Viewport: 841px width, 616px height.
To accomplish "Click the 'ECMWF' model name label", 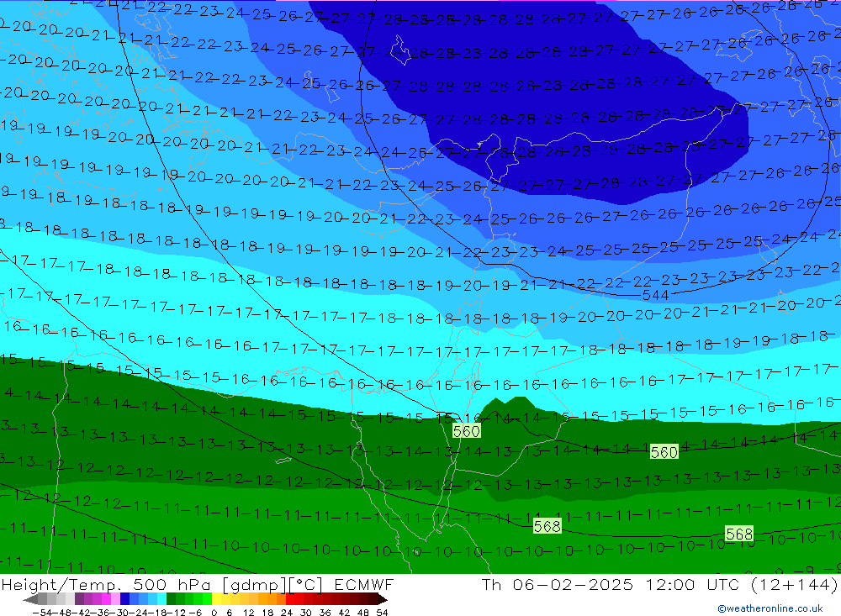I will pyautogui.click(x=363, y=584).
